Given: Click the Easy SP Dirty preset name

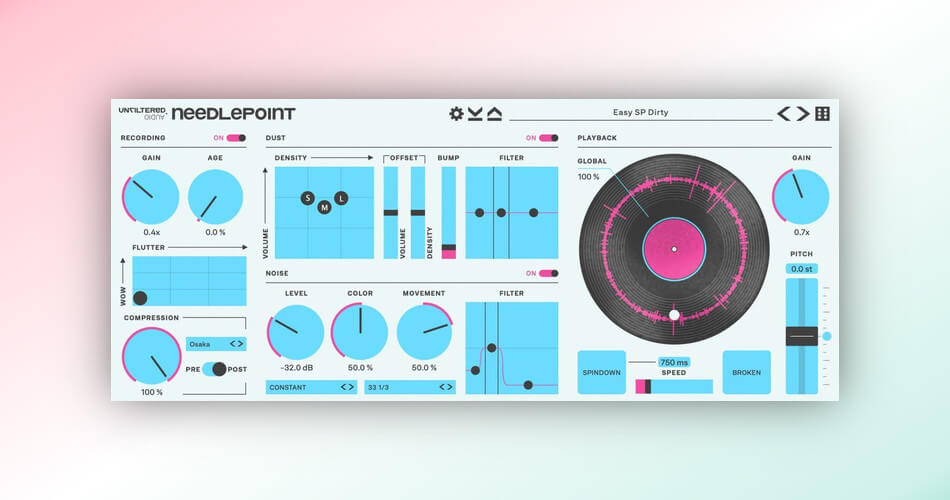Looking at the screenshot, I should click(x=640, y=112).
